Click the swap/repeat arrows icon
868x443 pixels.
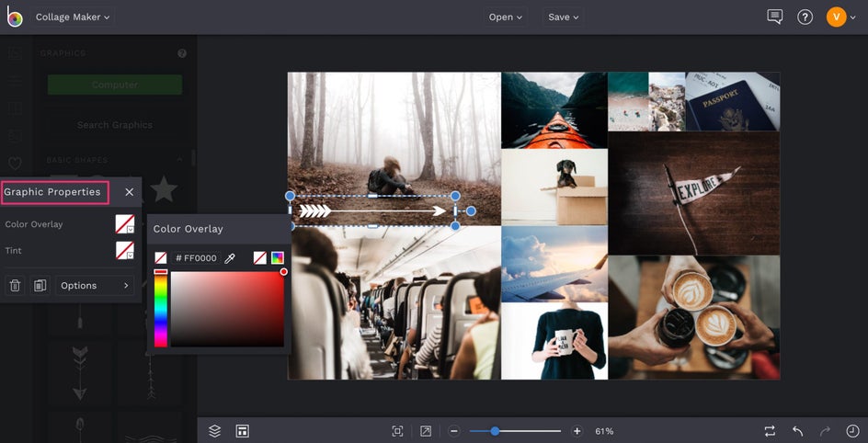[x=770, y=431]
